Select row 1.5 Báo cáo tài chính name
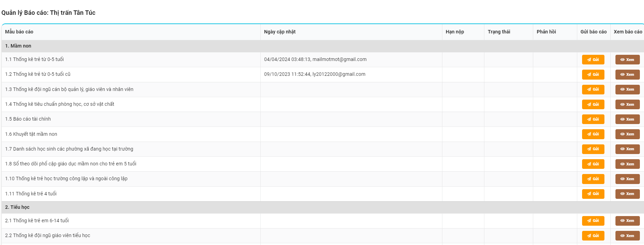Viewport: 644px width, 245px height. tap(28, 119)
